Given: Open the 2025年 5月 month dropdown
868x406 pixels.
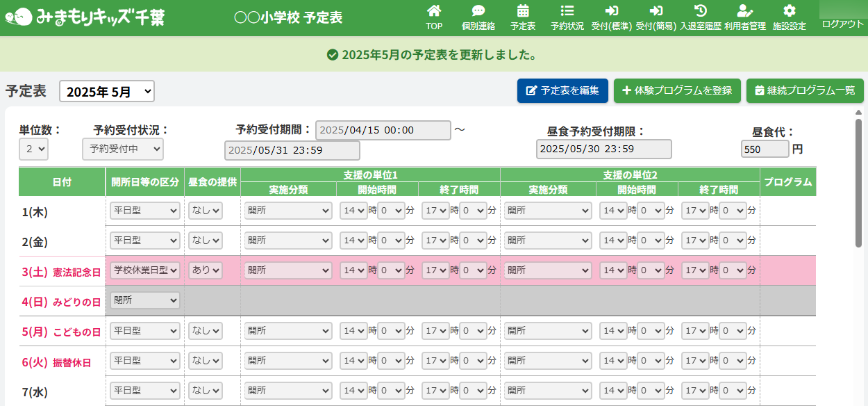Looking at the screenshot, I should pyautogui.click(x=107, y=91).
